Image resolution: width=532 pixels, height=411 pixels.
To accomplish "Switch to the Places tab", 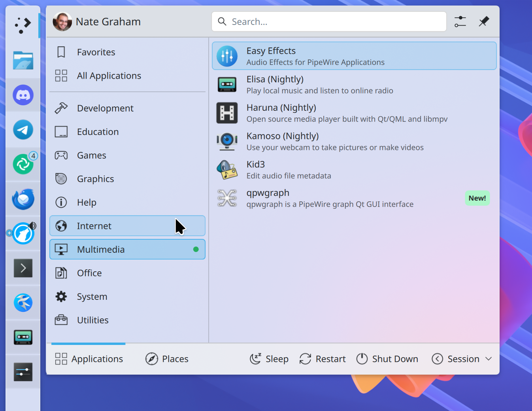I will (x=167, y=359).
